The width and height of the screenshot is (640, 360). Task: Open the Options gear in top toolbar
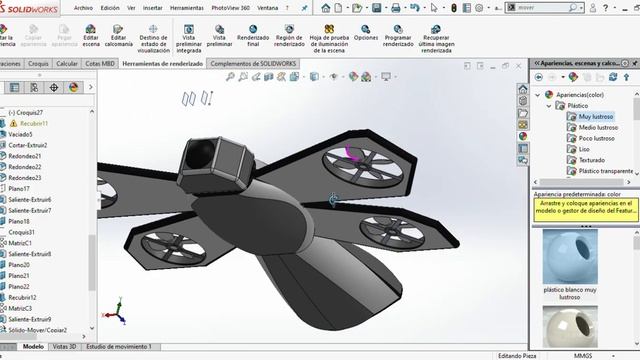click(x=479, y=8)
